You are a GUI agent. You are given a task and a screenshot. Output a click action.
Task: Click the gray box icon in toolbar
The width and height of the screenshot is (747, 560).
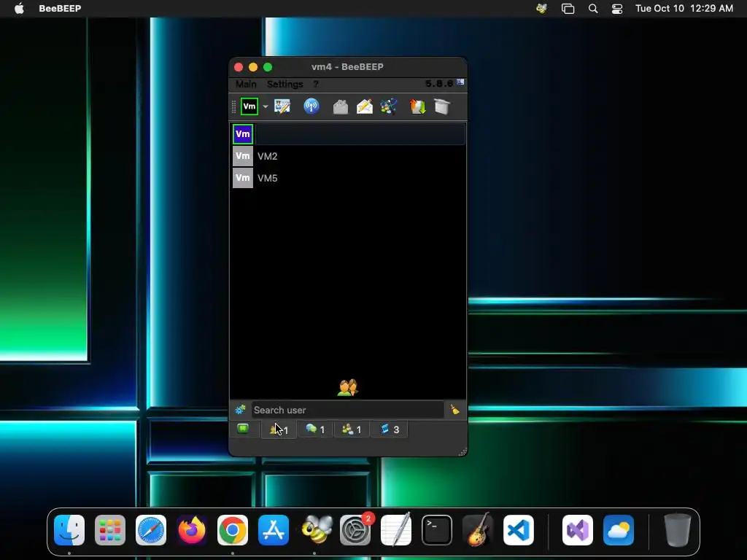click(441, 106)
